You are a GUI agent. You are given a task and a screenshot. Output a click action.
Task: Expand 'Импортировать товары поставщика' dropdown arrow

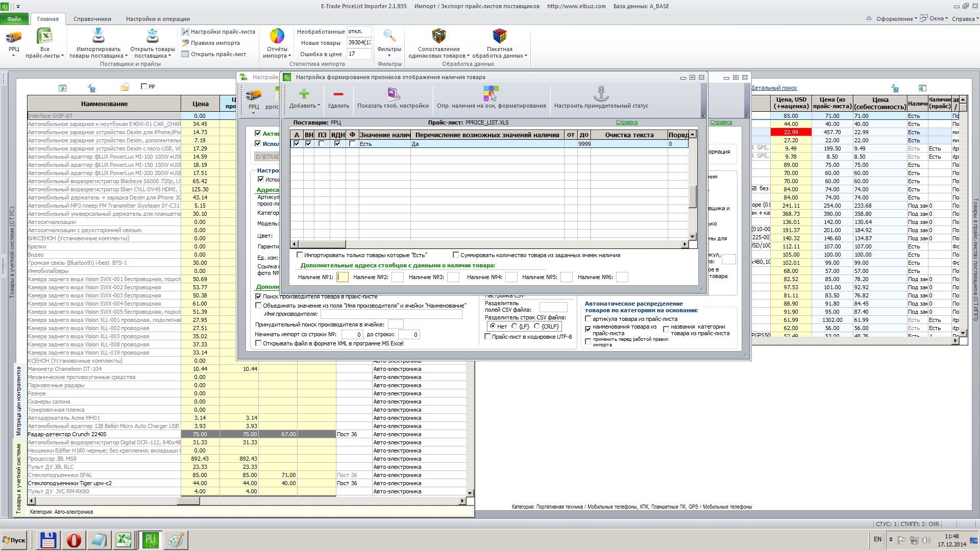click(x=126, y=56)
